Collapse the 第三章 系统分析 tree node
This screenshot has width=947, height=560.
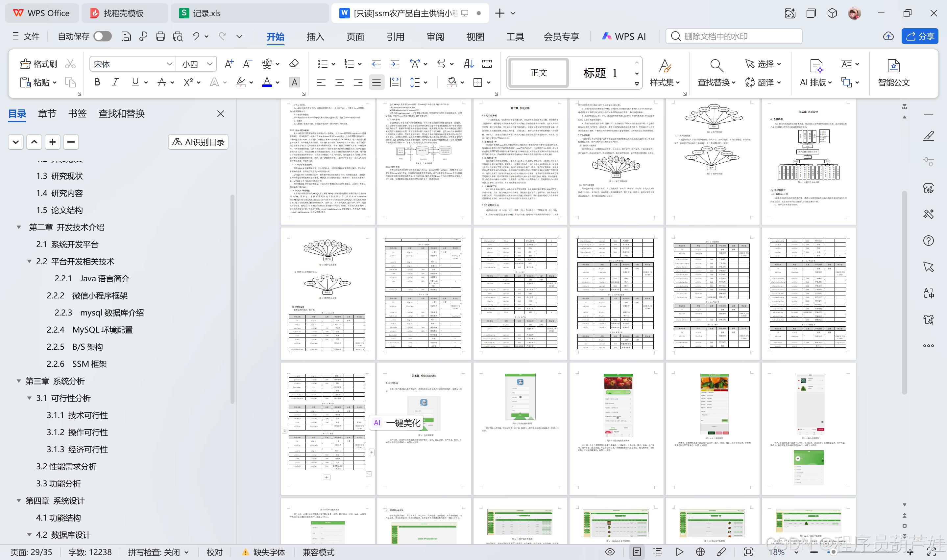[x=19, y=381]
